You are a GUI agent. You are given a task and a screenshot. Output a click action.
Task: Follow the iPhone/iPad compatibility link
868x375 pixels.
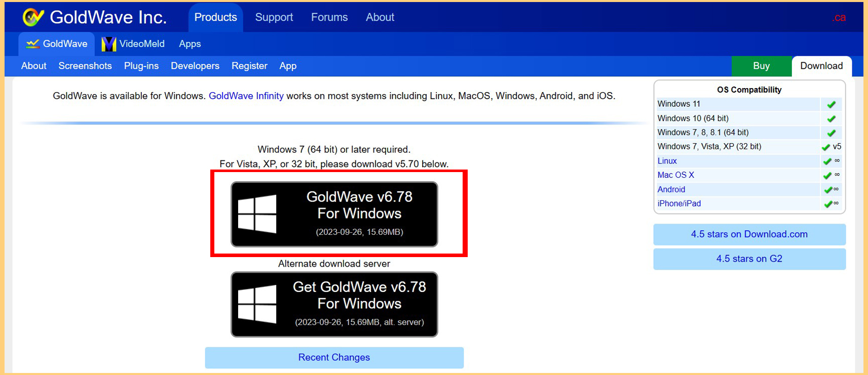pyautogui.click(x=679, y=203)
